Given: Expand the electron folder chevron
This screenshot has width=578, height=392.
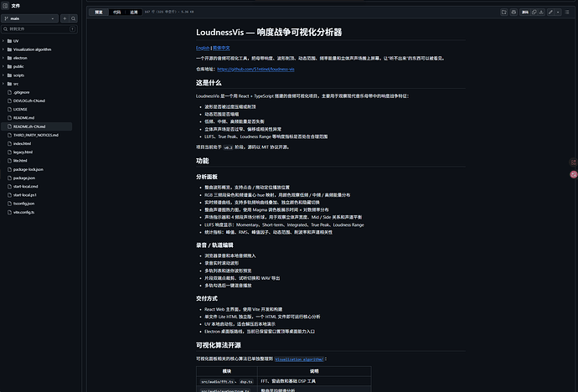Looking at the screenshot, I should click(3, 58).
